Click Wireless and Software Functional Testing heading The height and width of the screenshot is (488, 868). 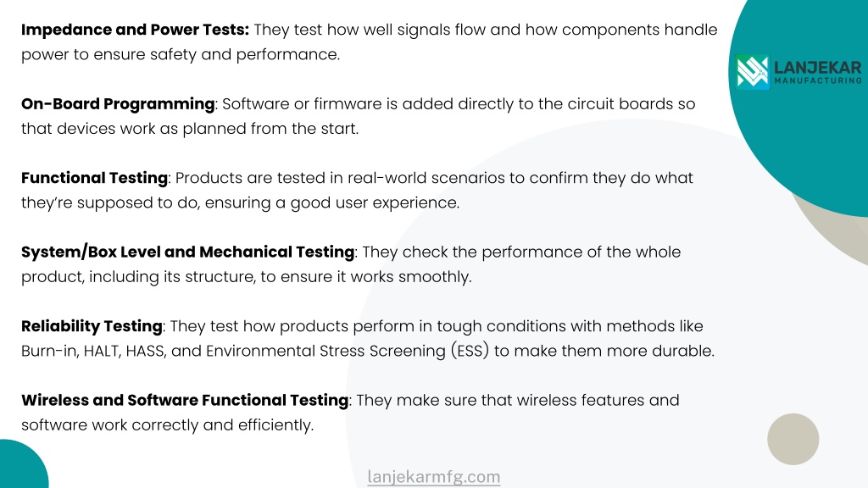[185, 400]
